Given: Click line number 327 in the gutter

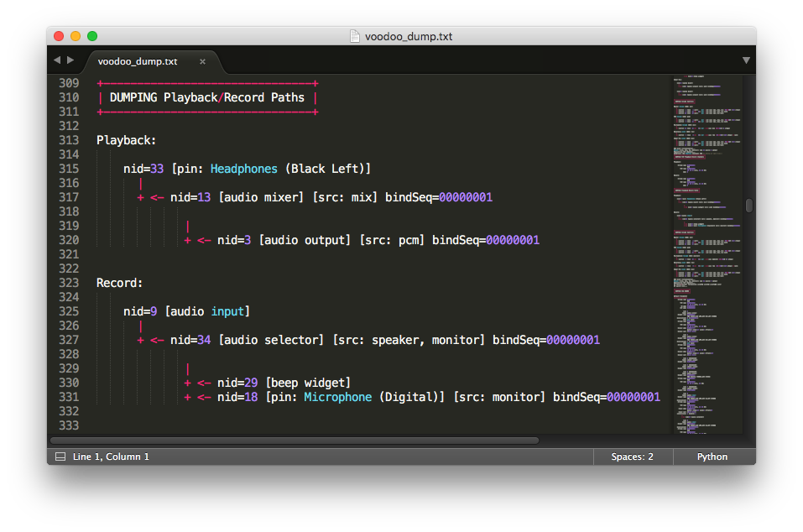Looking at the screenshot, I should tap(69, 340).
